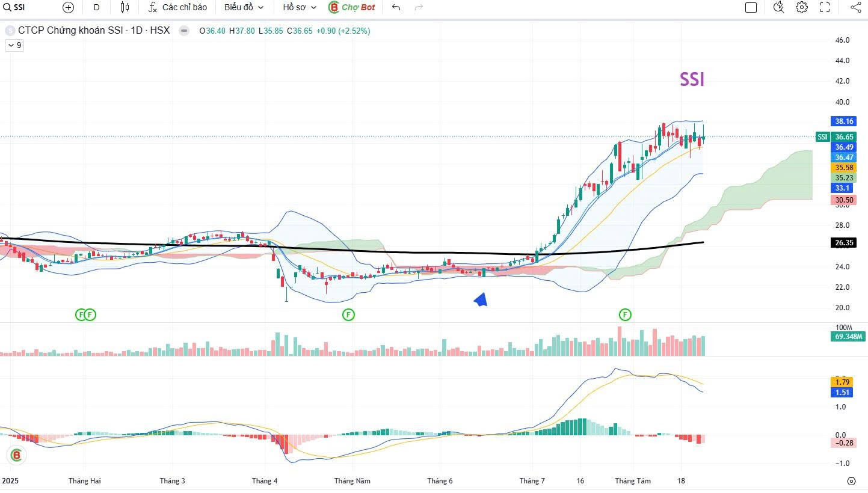Image resolution: width=868 pixels, height=493 pixels.
Task: Open the quick search lightning icon
Action: click(x=778, y=7)
